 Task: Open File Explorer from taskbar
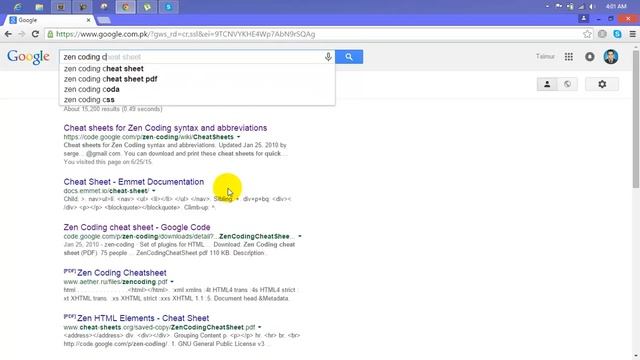(39, 7)
